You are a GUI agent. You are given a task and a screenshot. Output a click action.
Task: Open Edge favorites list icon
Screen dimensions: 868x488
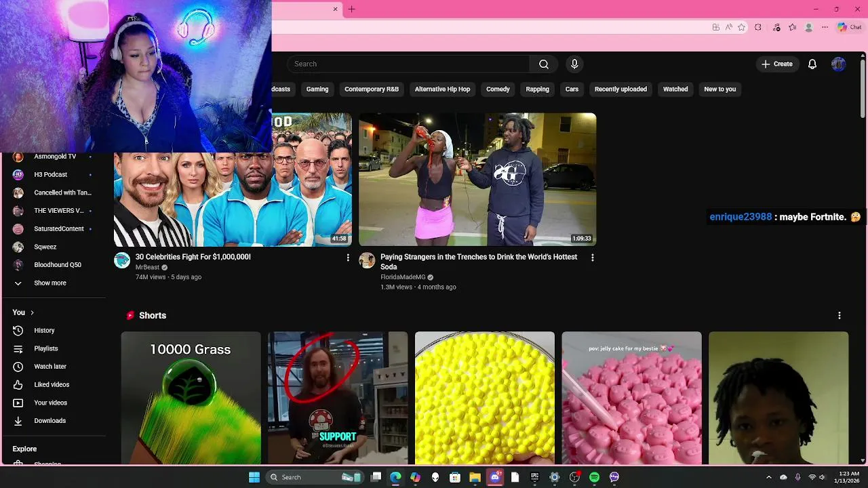point(792,27)
